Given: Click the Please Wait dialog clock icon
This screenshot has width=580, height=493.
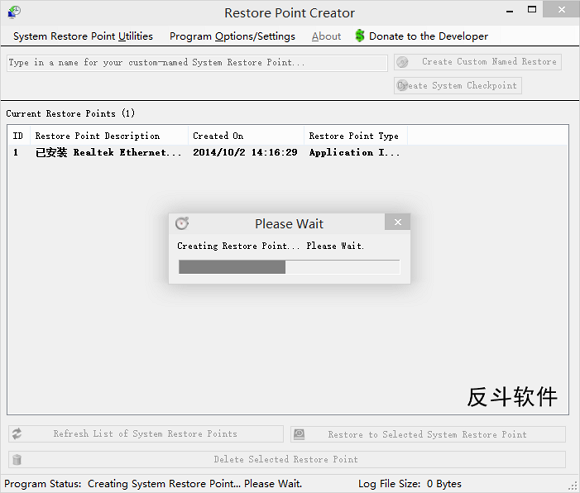Looking at the screenshot, I should pos(182,223).
